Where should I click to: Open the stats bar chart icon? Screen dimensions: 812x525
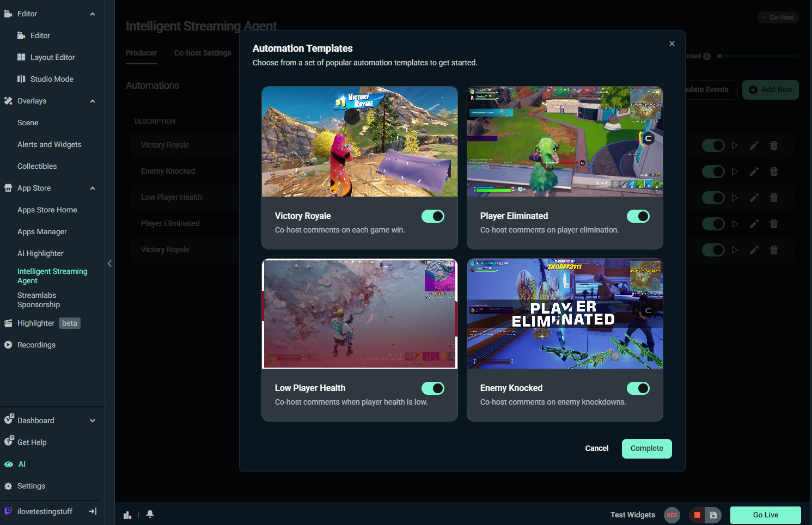(x=127, y=515)
